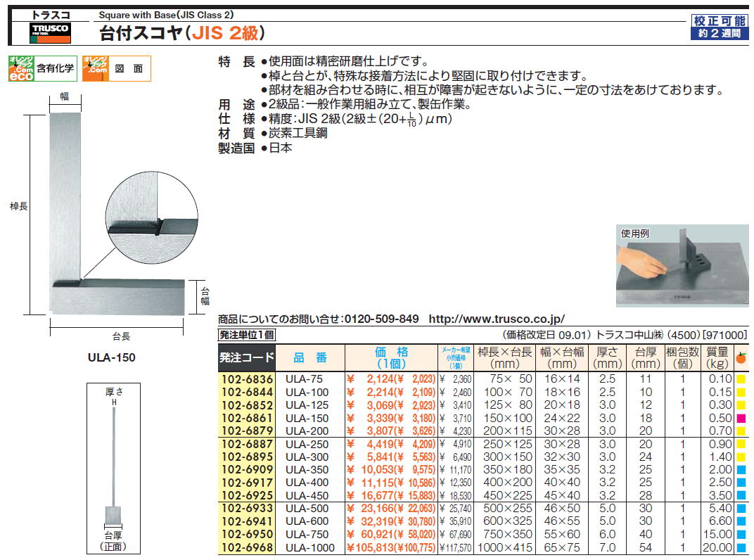Select order code 102-6968
This screenshot has height=560, width=754.
click(x=247, y=547)
